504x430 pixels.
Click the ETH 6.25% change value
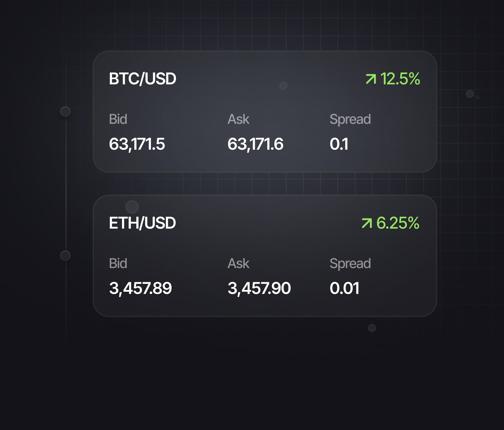[x=398, y=223]
